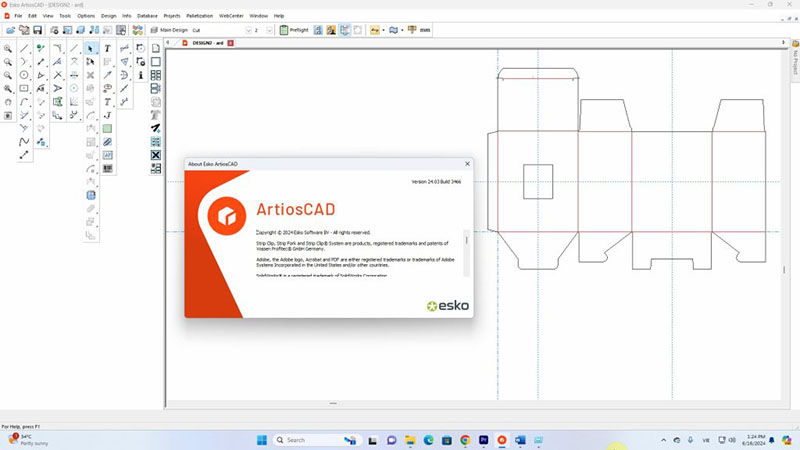Click the Pan hand tool icon
Screen dimensions: 800x450
[8, 102]
